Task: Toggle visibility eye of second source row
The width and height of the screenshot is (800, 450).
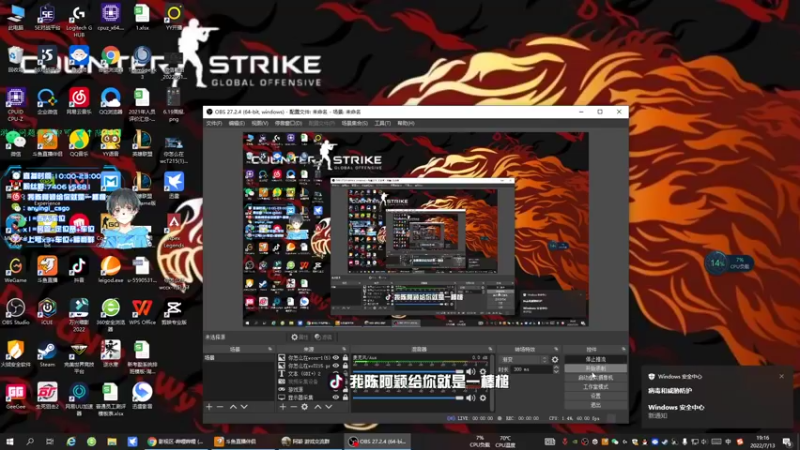Action: pos(336,366)
